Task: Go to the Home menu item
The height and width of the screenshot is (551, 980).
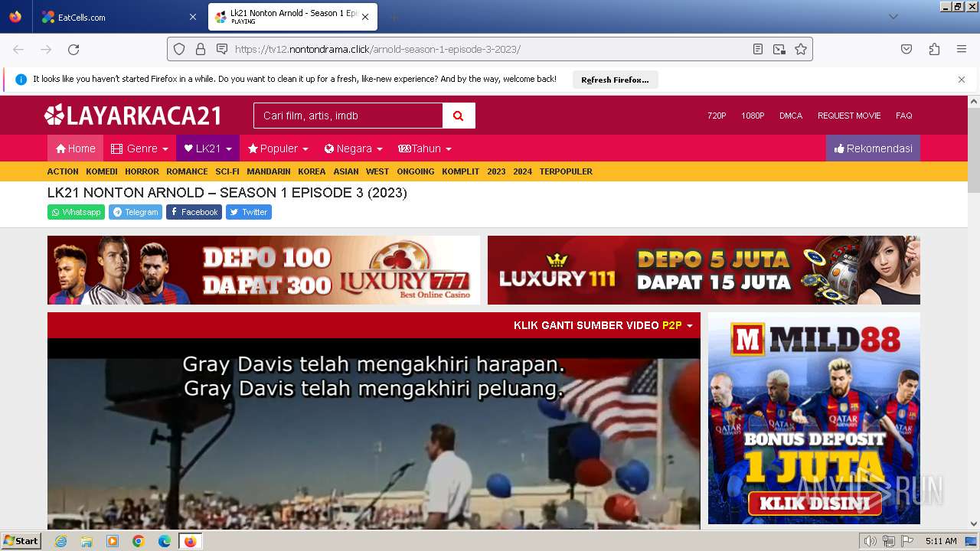Action: [x=75, y=148]
